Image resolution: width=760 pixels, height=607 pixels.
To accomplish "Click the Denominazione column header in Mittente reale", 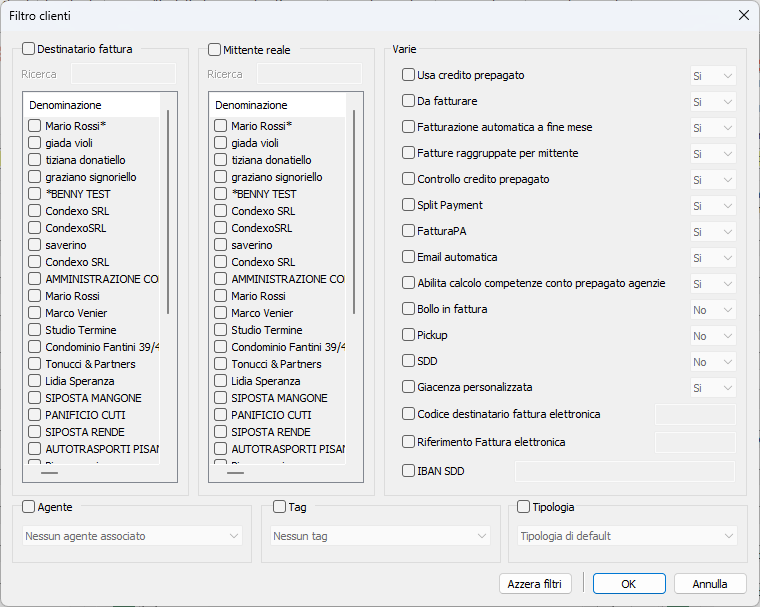I will [x=251, y=105].
